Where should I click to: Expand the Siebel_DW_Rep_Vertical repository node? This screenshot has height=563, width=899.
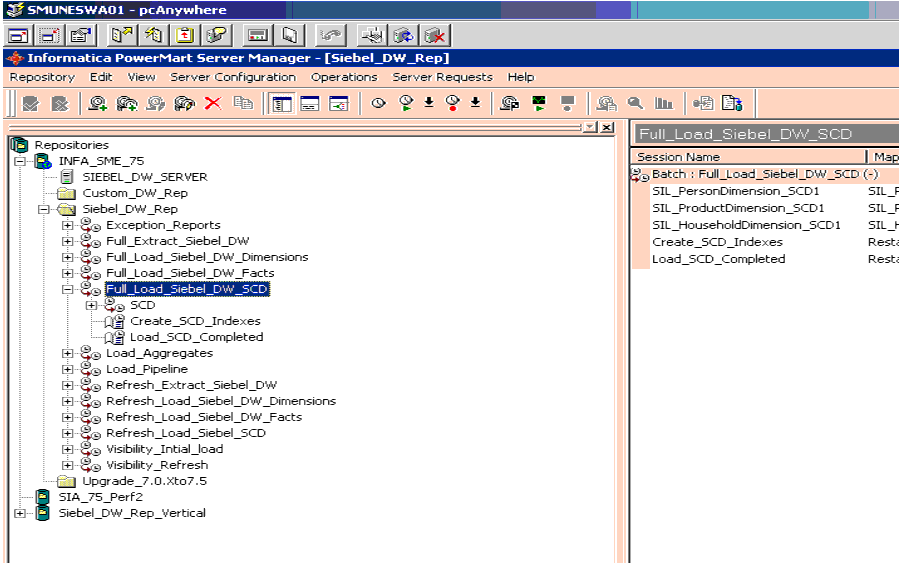[20, 514]
